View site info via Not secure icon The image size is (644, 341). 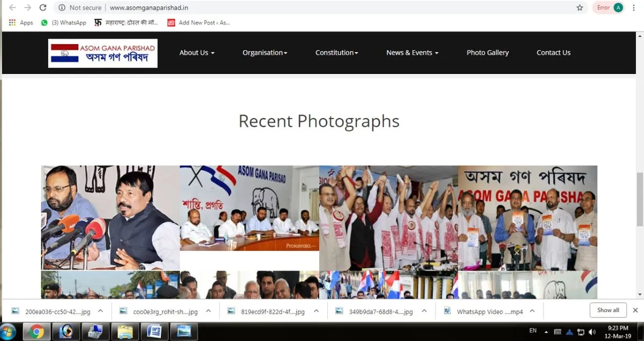coord(62,8)
